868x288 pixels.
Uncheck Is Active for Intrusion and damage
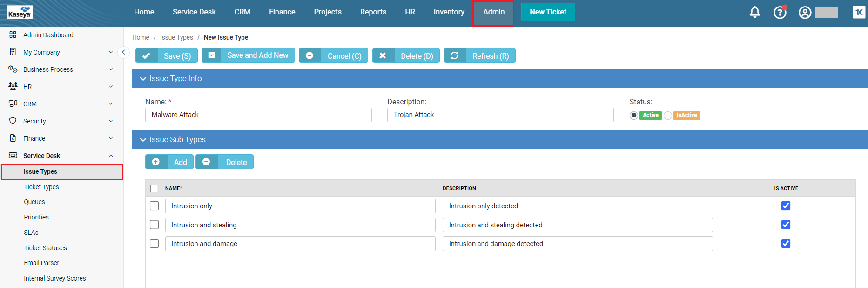click(786, 244)
